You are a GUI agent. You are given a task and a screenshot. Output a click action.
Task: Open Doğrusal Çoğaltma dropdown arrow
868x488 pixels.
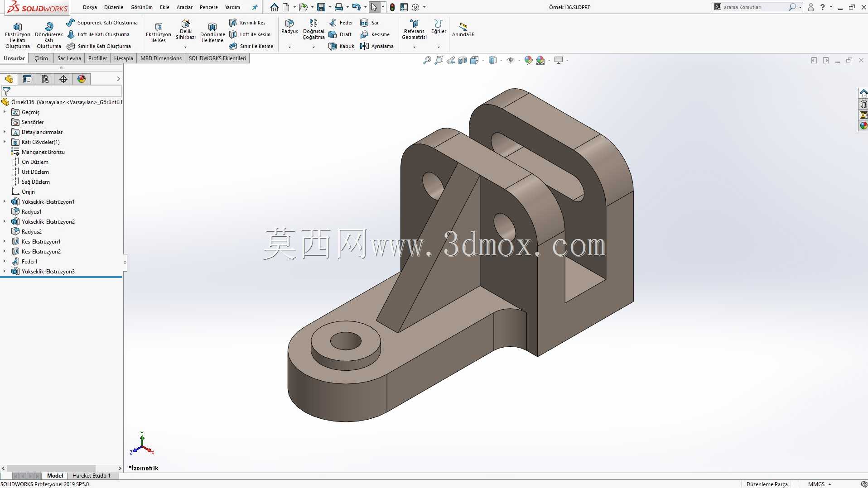pos(313,47)
